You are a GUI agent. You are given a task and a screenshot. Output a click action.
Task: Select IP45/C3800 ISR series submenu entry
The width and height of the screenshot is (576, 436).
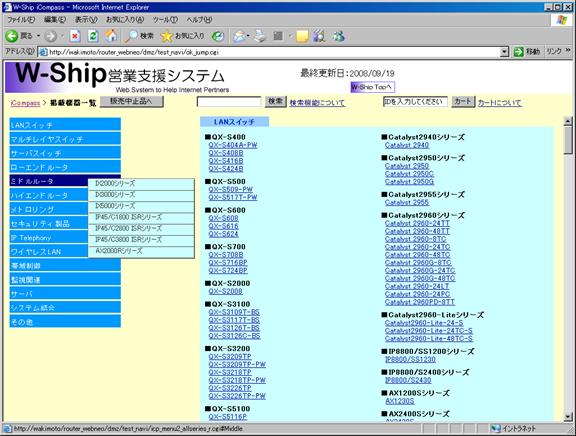(141, 240)
